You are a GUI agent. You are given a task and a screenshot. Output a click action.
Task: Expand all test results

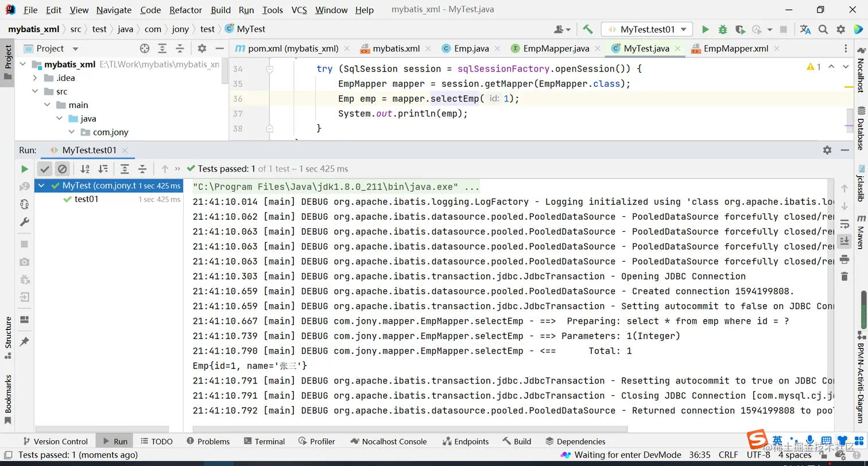[x=125, y=169]
